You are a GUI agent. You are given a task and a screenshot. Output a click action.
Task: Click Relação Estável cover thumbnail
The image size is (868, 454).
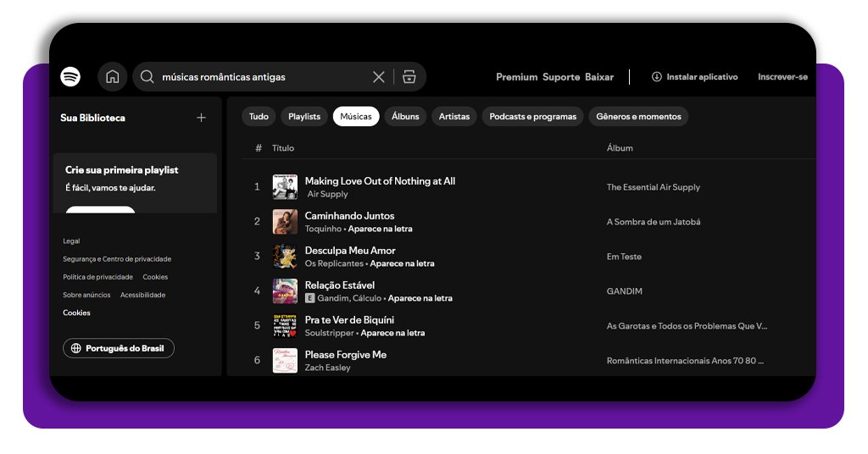(x=285, y=291)
